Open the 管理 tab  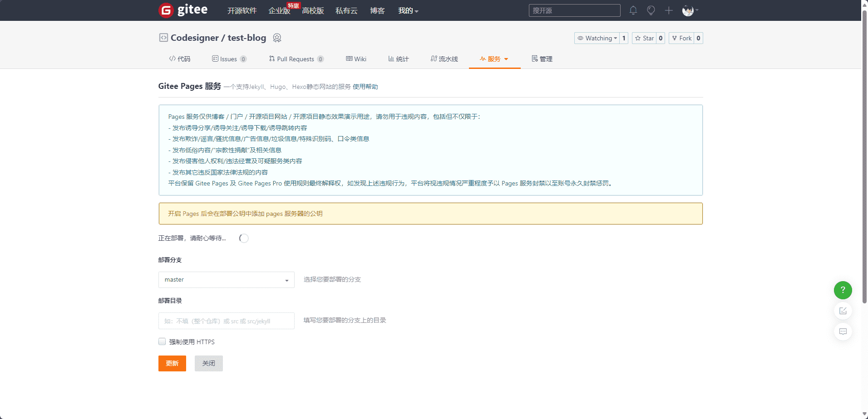(542, 59)
